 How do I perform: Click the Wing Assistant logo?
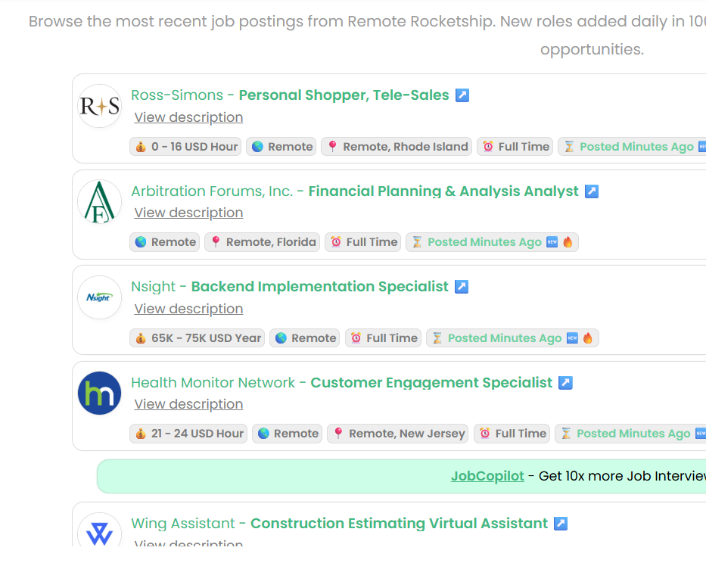pyautogui.click(x=100, y=532)
